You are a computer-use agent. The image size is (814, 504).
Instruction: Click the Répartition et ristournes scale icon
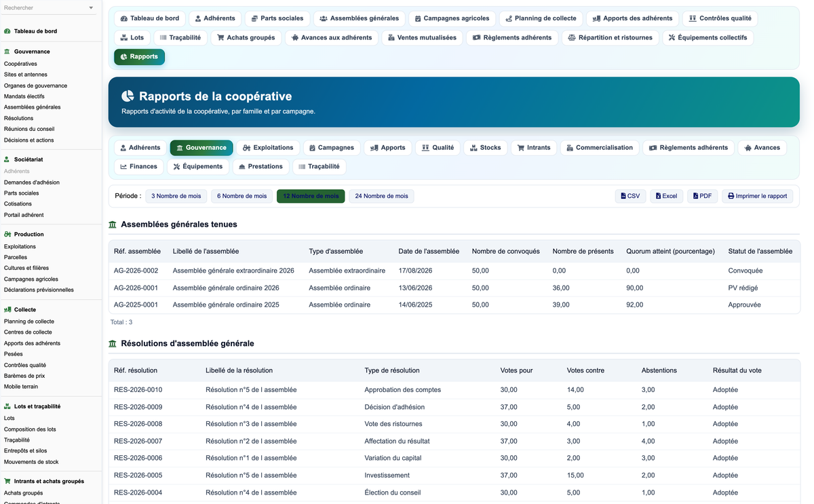pyautogui.click(x=572, y=37)
